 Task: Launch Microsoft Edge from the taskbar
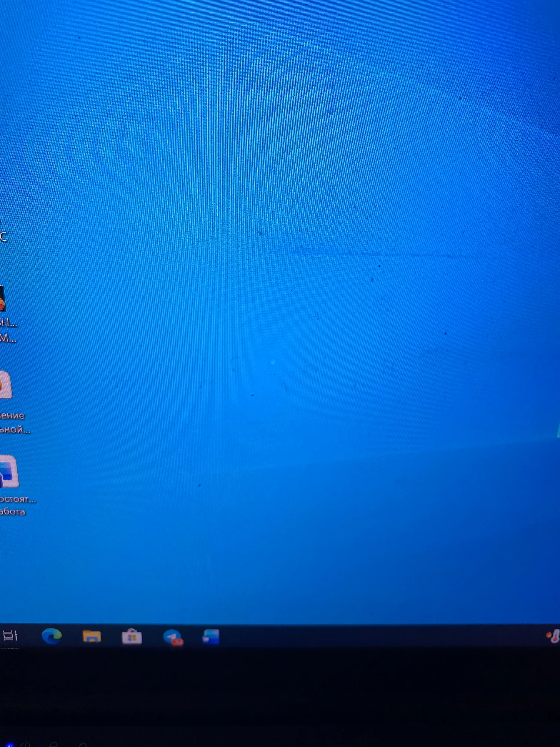coord(52,636)
